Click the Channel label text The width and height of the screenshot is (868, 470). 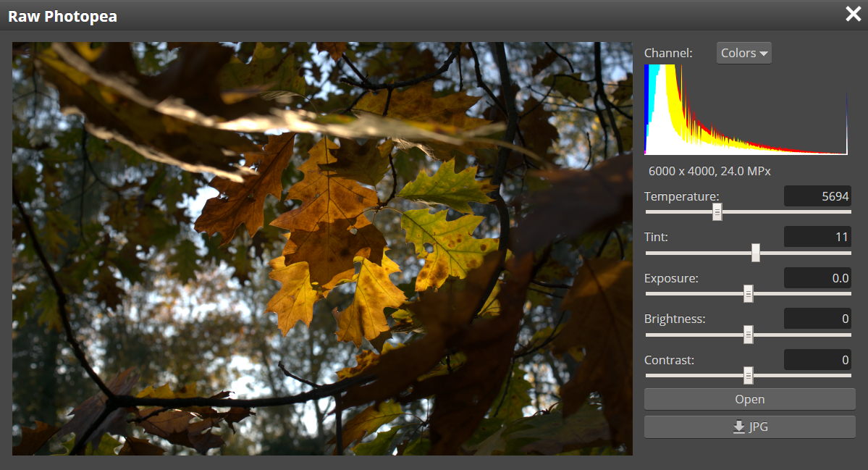(668, 53)
